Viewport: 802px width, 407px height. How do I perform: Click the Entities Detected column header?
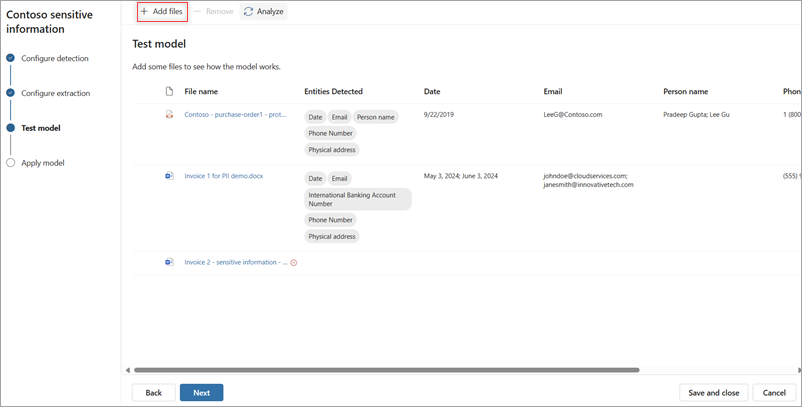click(x=333, y=92)
